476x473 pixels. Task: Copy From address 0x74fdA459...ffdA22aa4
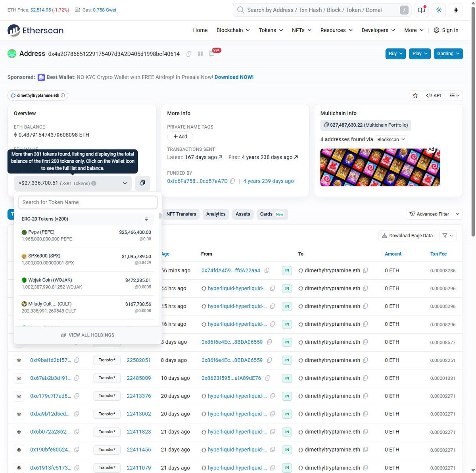tap(267, 270)
